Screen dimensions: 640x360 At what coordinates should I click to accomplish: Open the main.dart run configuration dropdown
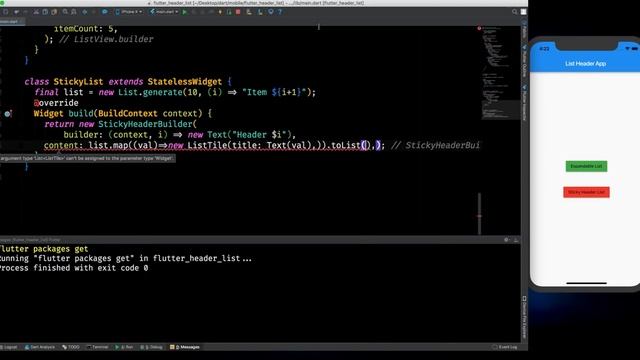point(164,12)
